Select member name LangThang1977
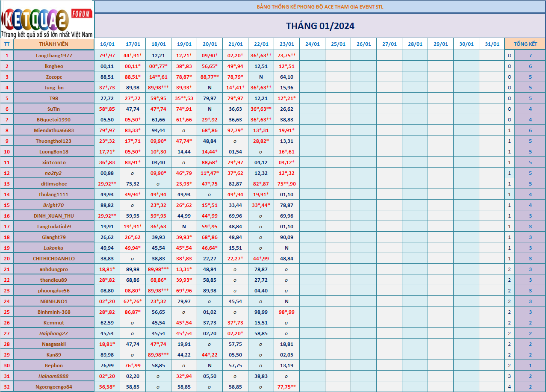Screen dimensions: 546x392 pyautogui.click(x=54, y=56)
